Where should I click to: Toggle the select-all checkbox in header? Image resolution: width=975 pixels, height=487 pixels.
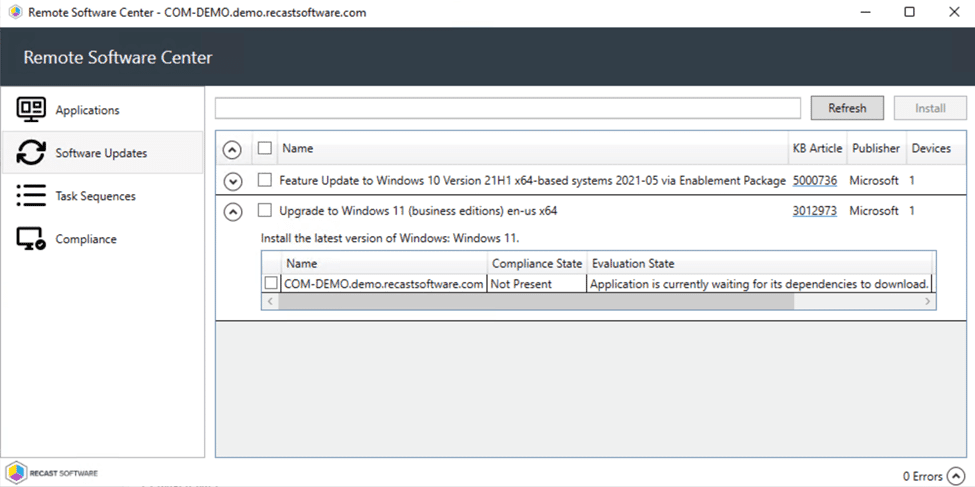265,149
